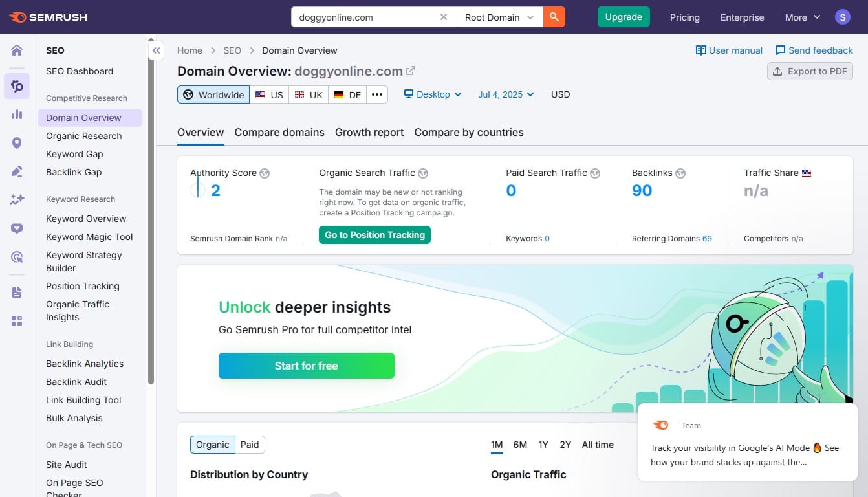Select the DE database
Screen dimensions: 868x497
click(x=347, y=94)
